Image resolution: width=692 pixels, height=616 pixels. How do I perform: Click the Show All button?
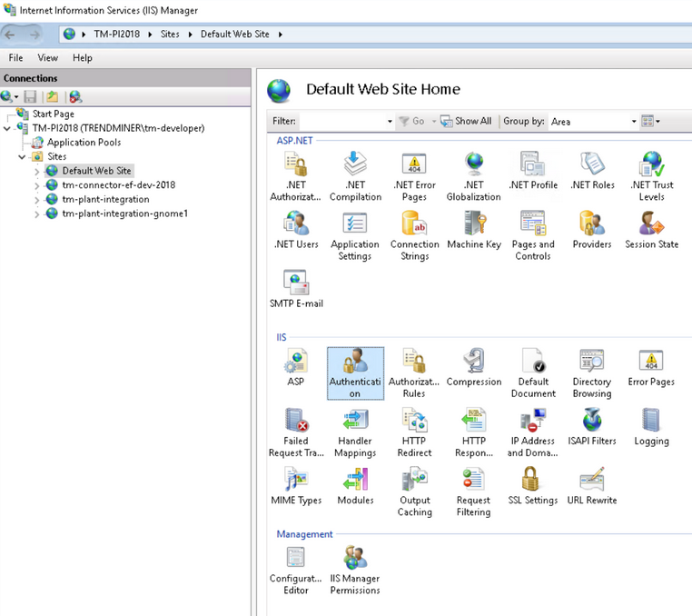(467, 121)
